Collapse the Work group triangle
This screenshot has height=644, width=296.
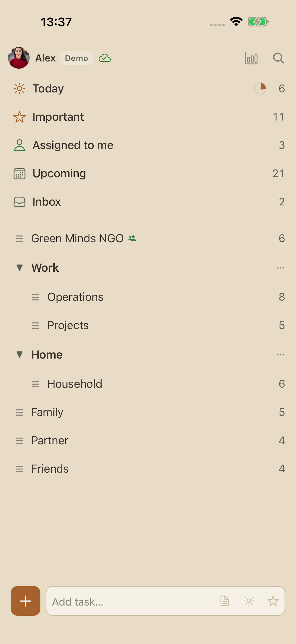tap(19, 268)
